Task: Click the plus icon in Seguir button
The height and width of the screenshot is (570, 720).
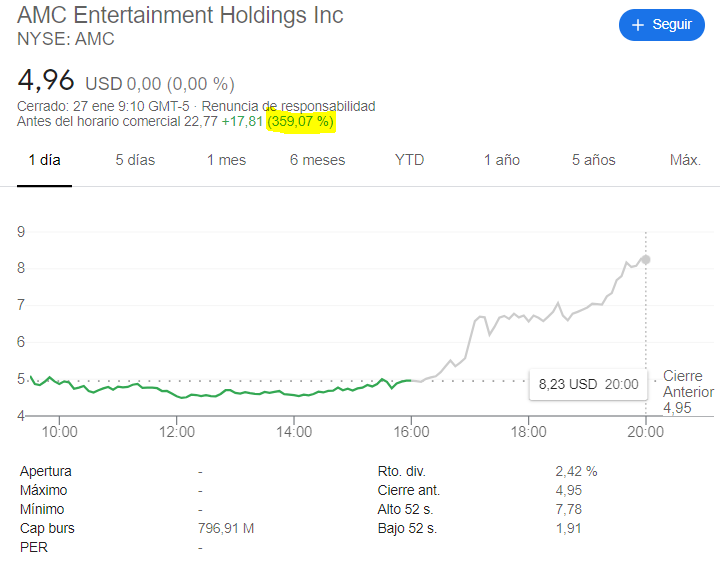Action: 638,25
